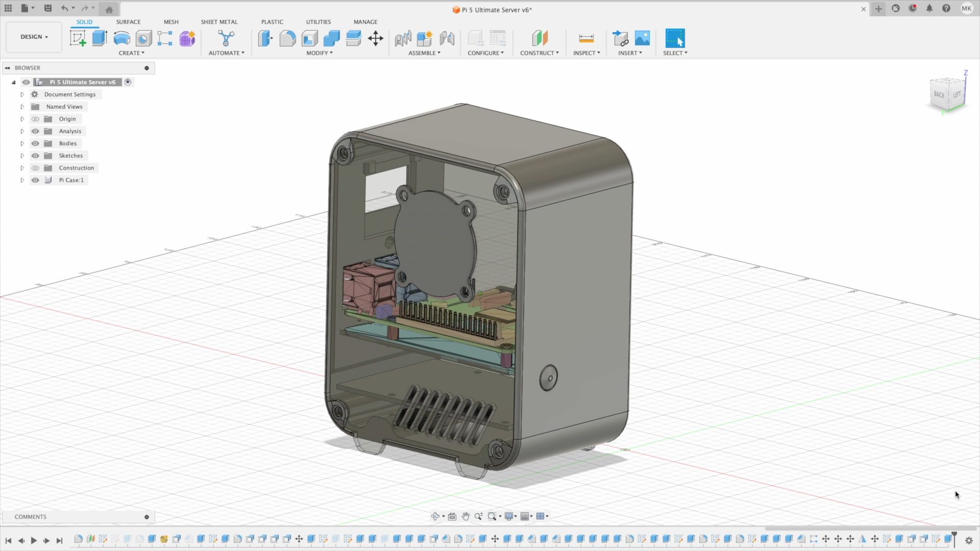Select the Create Sketch tool icon

pos(78,38)
